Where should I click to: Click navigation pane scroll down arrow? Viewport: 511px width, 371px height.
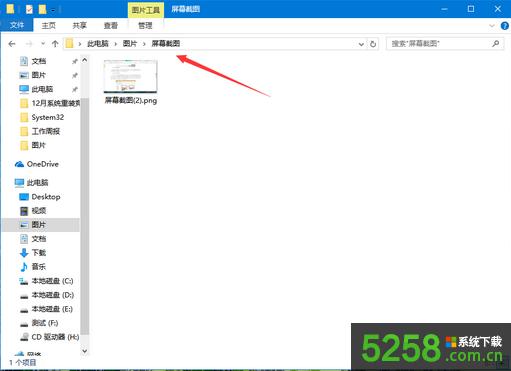85,351
